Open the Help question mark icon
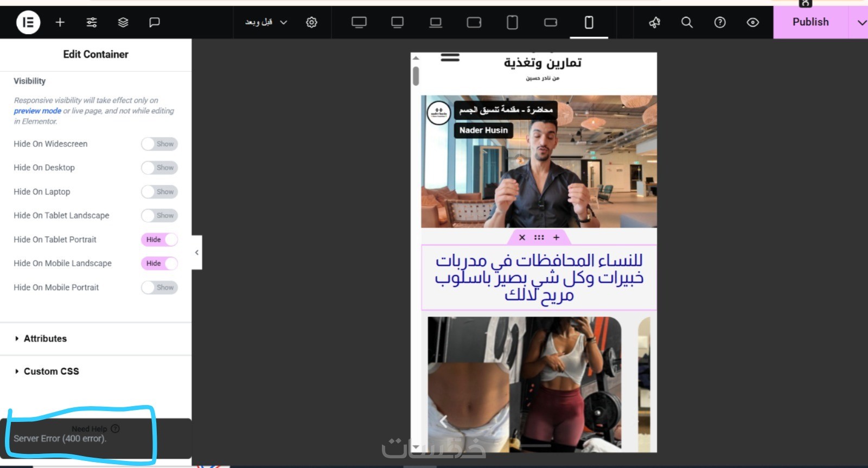This screenshot has width=868, height=468. click(x=720, y=22)
